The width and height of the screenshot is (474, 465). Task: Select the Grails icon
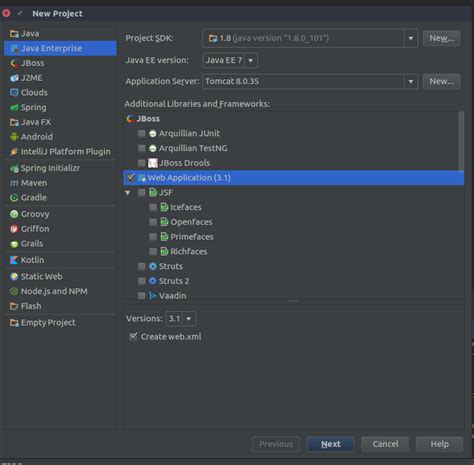(14, 244)
